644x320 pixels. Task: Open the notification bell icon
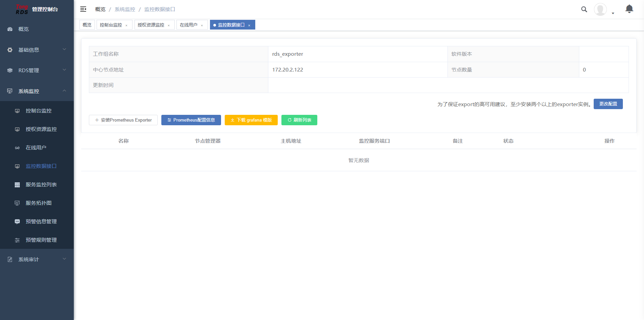[x=629, y=9]
